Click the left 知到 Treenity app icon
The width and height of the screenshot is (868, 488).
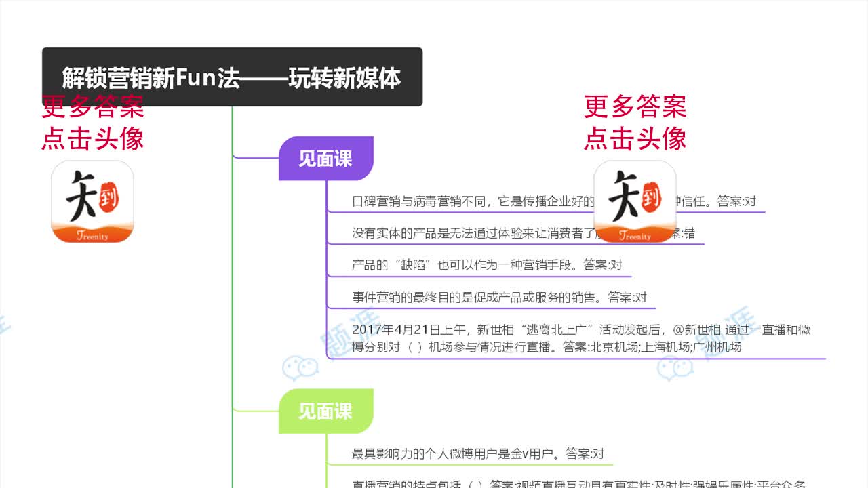(93, 201)
